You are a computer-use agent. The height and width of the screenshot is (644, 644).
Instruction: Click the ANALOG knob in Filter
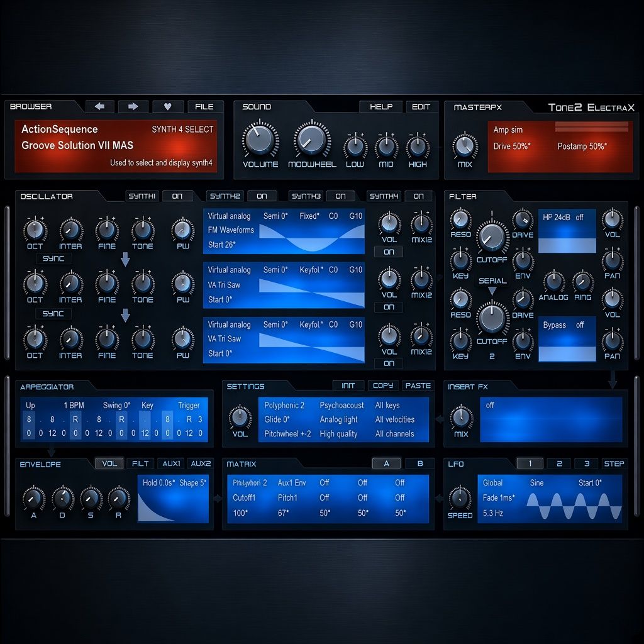pyautogui.click(x=553, y=281)
